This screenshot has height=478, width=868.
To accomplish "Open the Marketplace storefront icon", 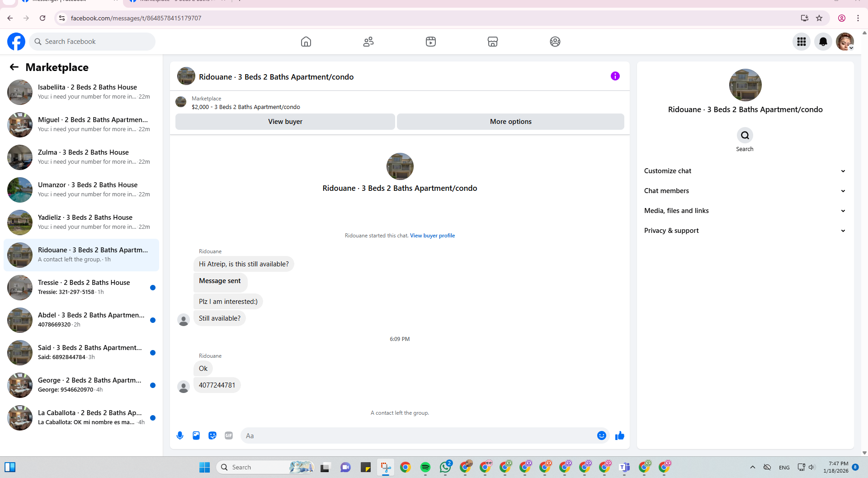I will tap(493, 42).
